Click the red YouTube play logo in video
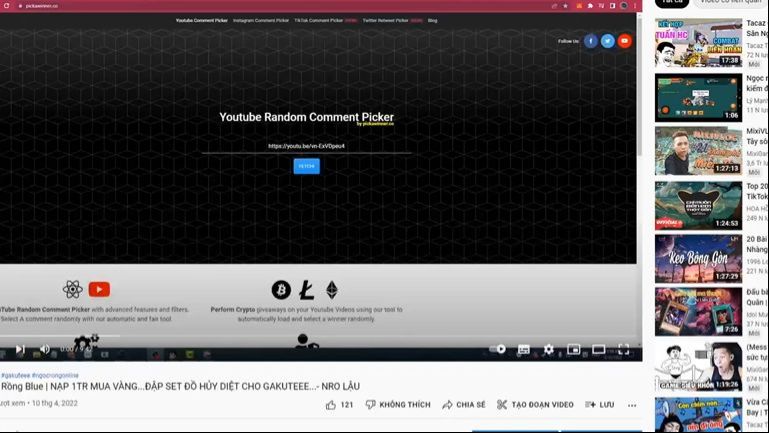769x433 pixels. [x=99, y=289]
